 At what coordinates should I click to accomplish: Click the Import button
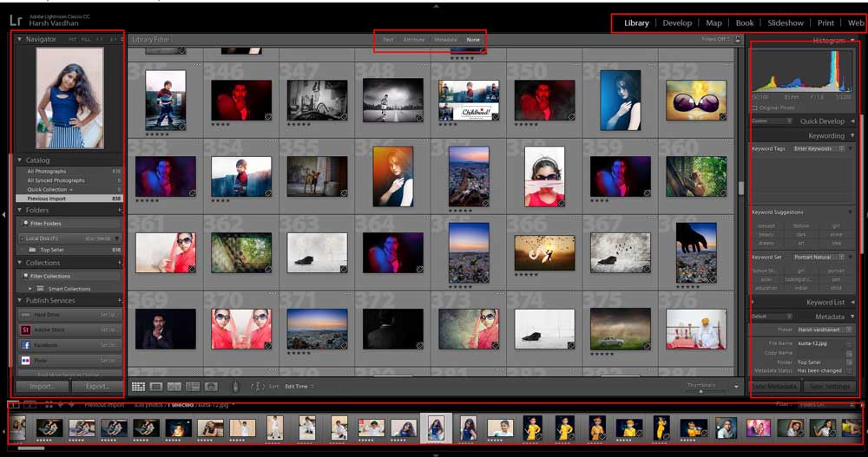coord(42,386)
